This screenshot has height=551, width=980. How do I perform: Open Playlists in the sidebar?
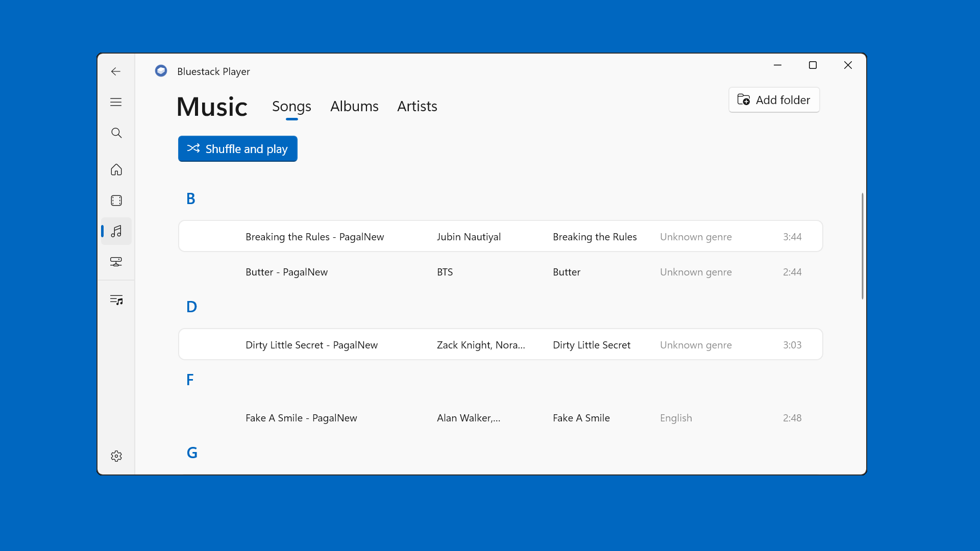[116, 299]
